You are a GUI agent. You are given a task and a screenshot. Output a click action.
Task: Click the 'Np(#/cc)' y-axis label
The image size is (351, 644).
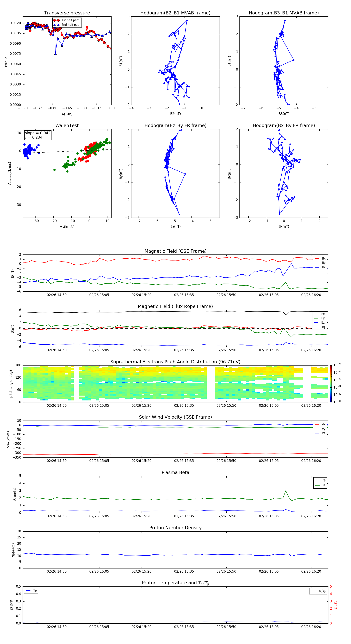click(x=13, y=550)
